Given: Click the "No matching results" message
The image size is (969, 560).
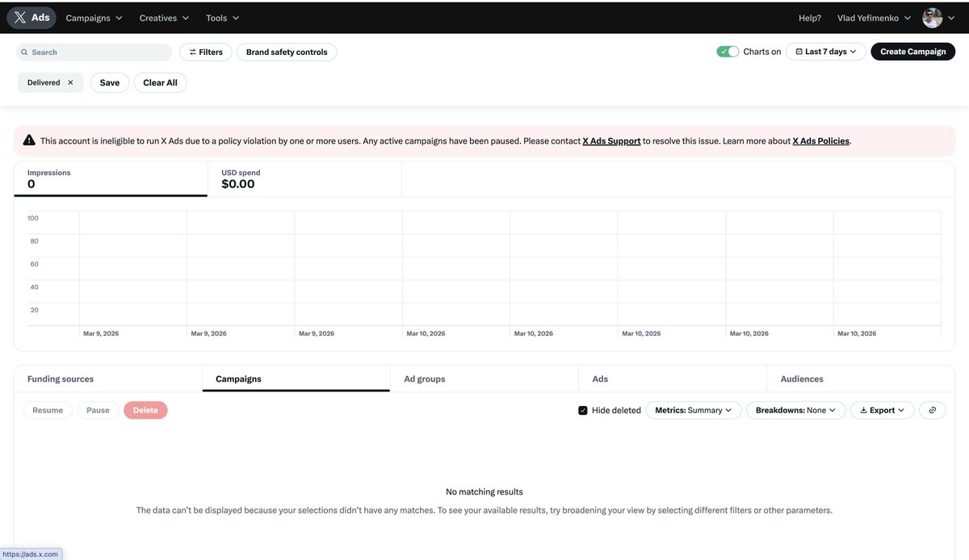Looking at the screenshot, I should coord(484,491).
